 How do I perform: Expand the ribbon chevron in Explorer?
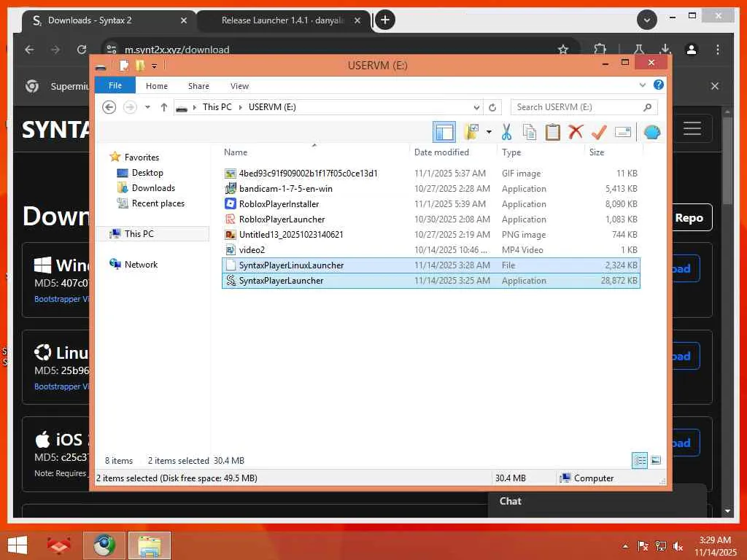[642, 85]
